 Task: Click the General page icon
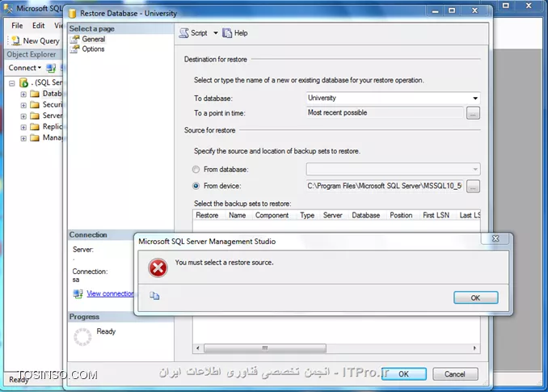pos(75,39)
